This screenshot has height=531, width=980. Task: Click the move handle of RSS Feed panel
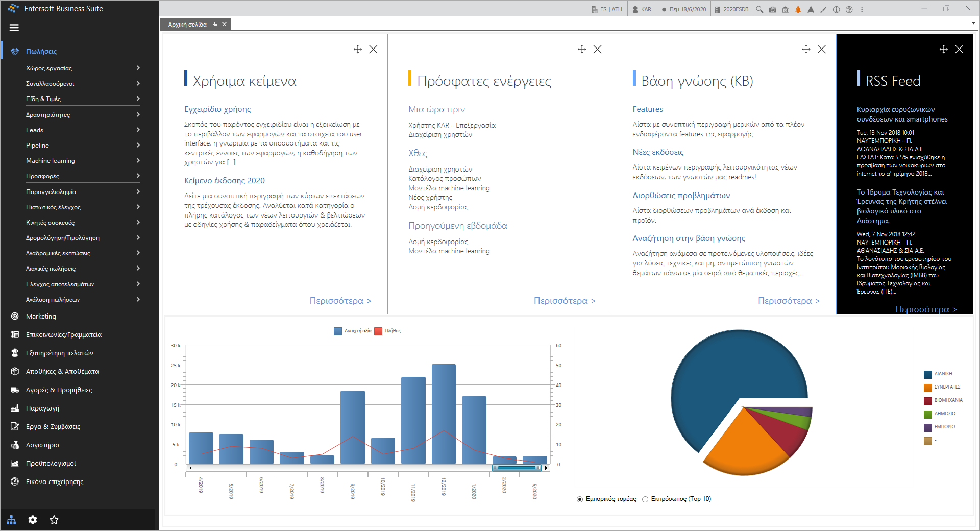[x=943, y=49]
